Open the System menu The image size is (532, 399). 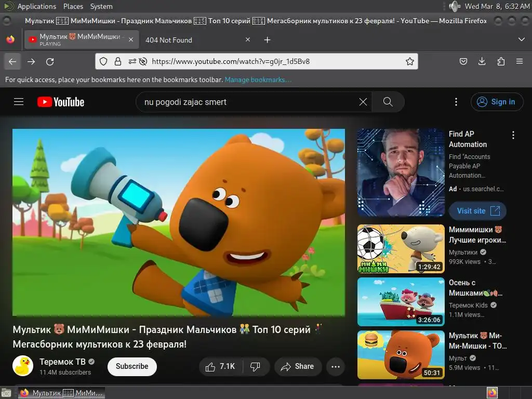[x=101, y=6]
